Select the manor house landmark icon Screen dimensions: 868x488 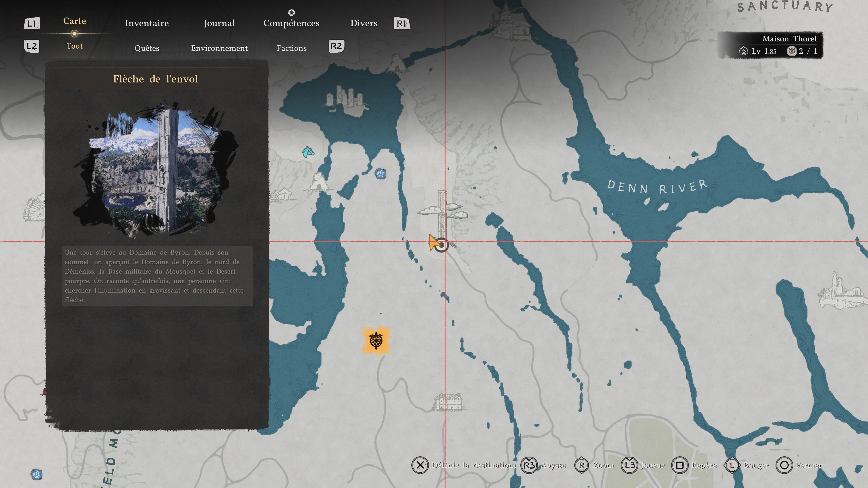point(448,402)
